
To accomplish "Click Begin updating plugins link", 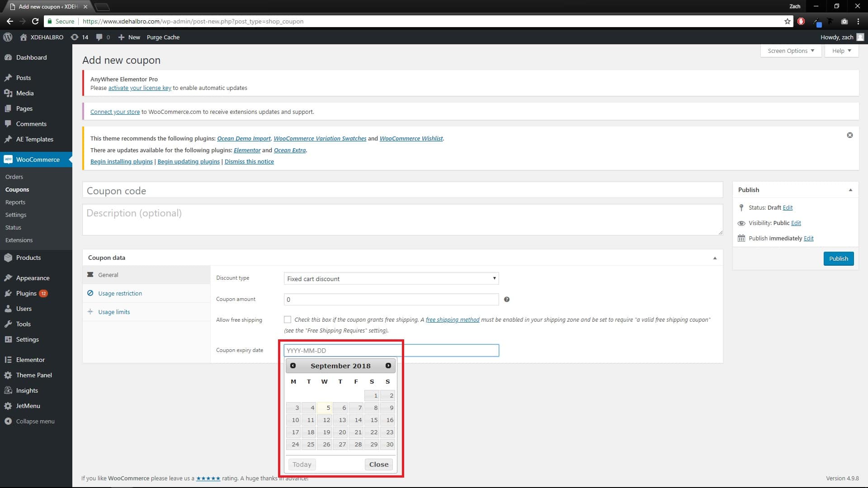I will pos(189,161).
